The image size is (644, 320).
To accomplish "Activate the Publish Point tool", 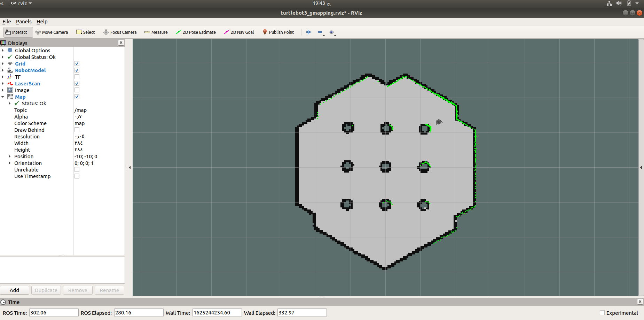I will [278, 32].
